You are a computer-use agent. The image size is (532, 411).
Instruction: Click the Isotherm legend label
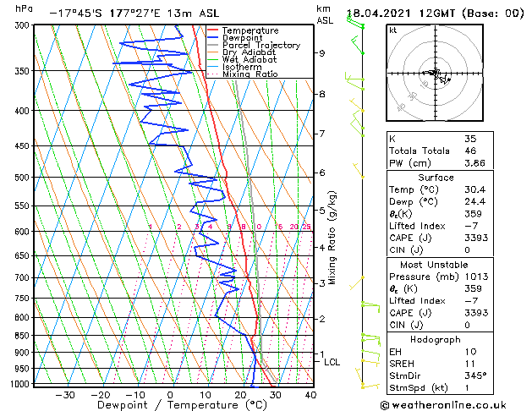click(x=242, y=67)
